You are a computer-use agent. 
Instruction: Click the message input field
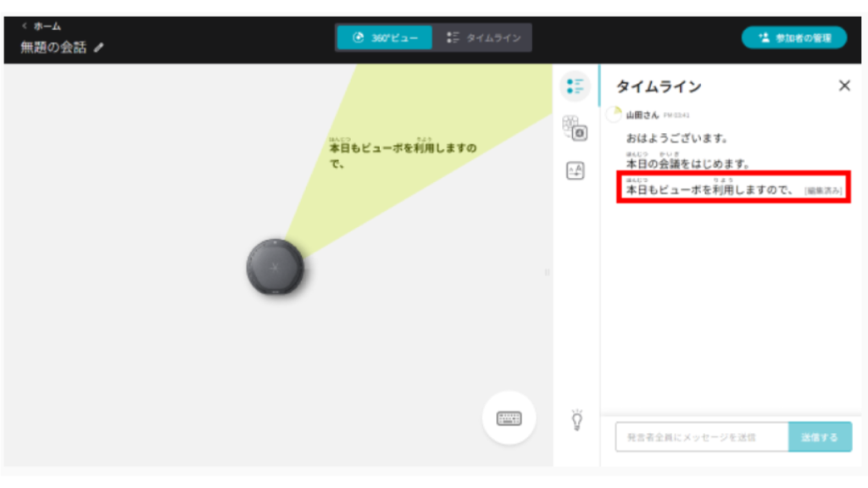coord(701,437)
